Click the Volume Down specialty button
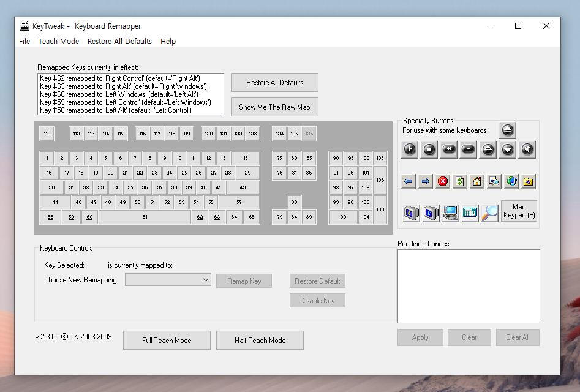Image resolution: width=580 pixels, height=392 pixels. (x=508, y=149)
